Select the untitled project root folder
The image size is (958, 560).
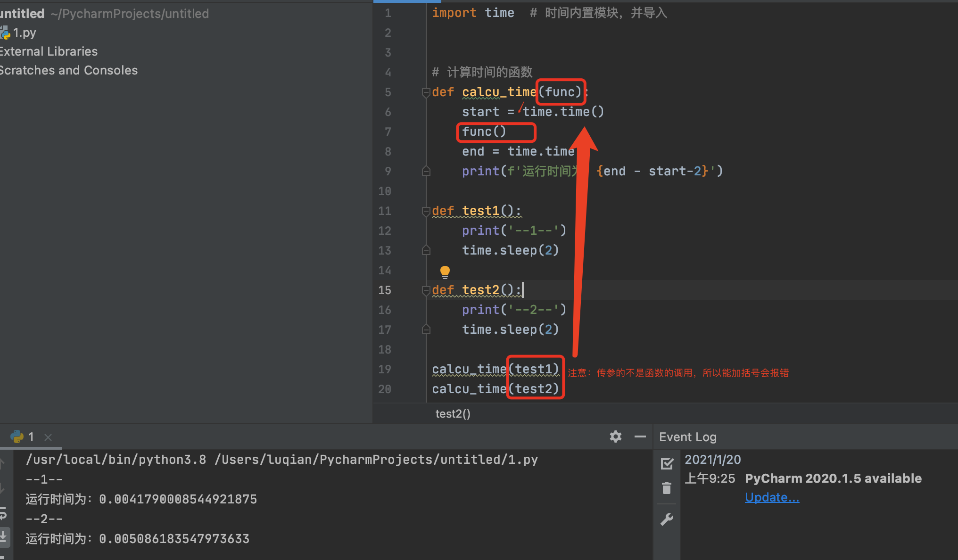click(x=22, y=14)
